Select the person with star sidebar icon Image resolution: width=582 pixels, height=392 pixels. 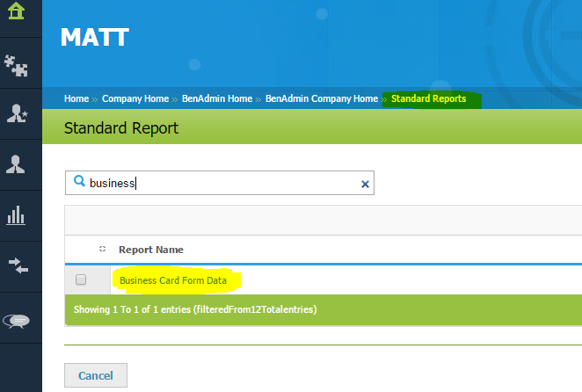point(16,113)
